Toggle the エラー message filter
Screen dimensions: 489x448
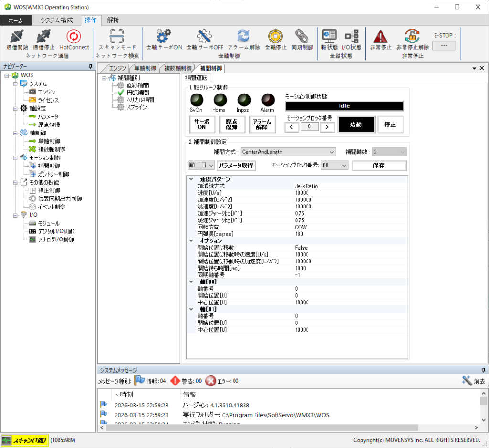click(211, 381)
